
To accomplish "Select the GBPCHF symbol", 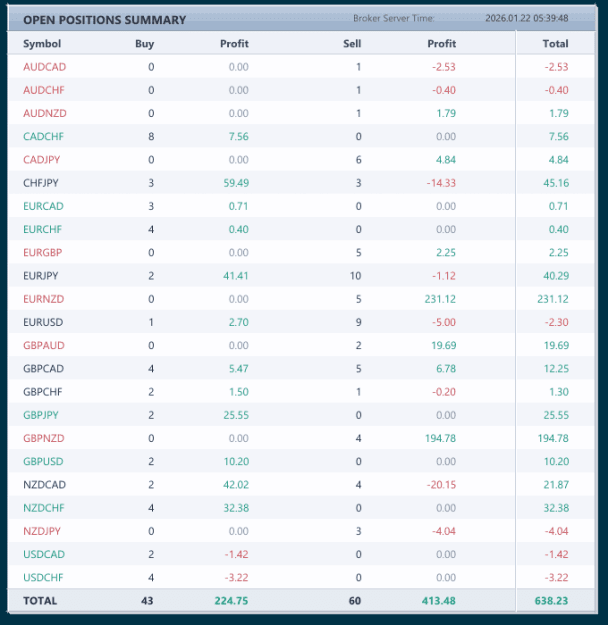I will [42, 392].
